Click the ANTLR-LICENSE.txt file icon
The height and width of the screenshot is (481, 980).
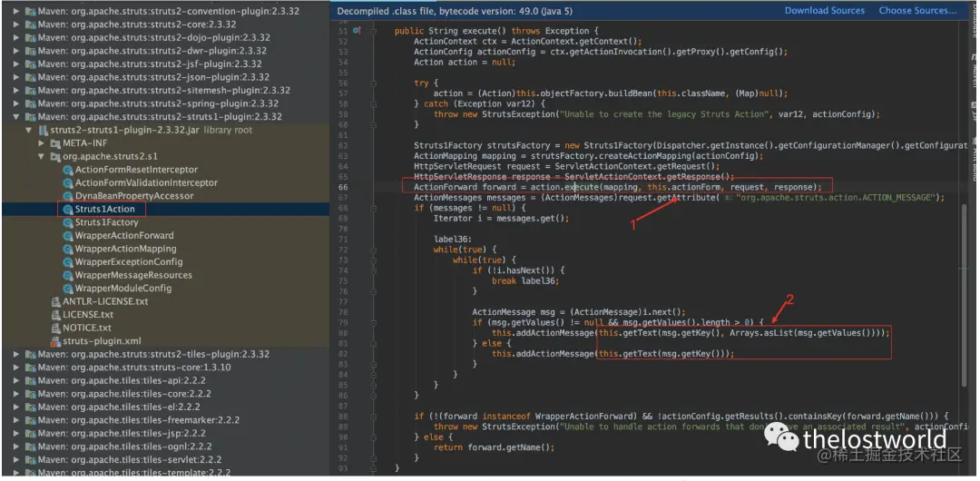coord(56,301)
